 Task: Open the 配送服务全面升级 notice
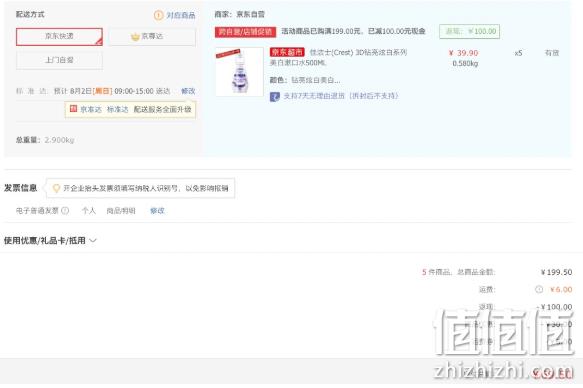pyautogui.click(x=162, y=109)
